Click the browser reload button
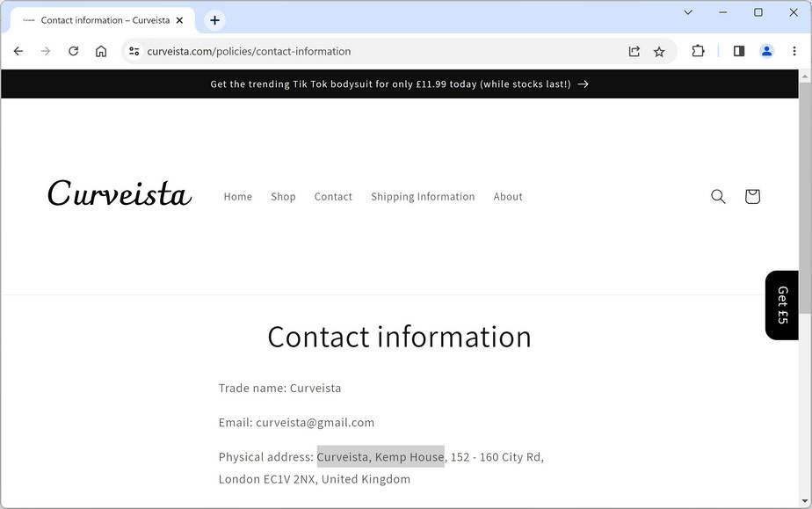Screen dimensions: 812x509 [x=74, y=51]
